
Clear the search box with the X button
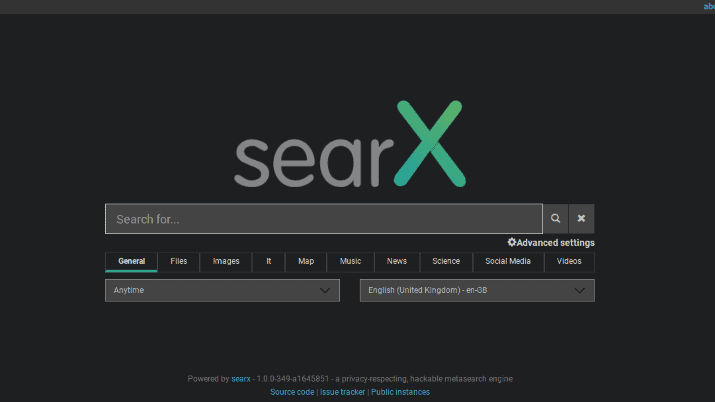[x=581, y=219]
